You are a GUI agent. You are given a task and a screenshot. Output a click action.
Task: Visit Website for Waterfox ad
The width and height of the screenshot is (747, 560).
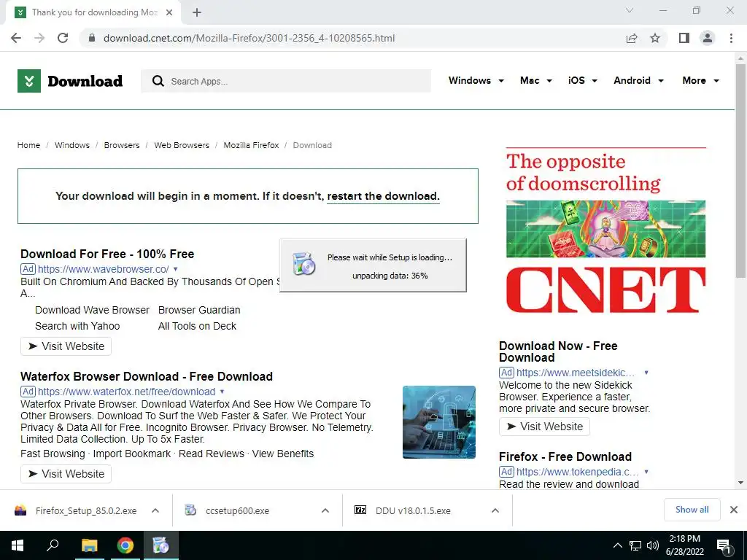point(66,474)
